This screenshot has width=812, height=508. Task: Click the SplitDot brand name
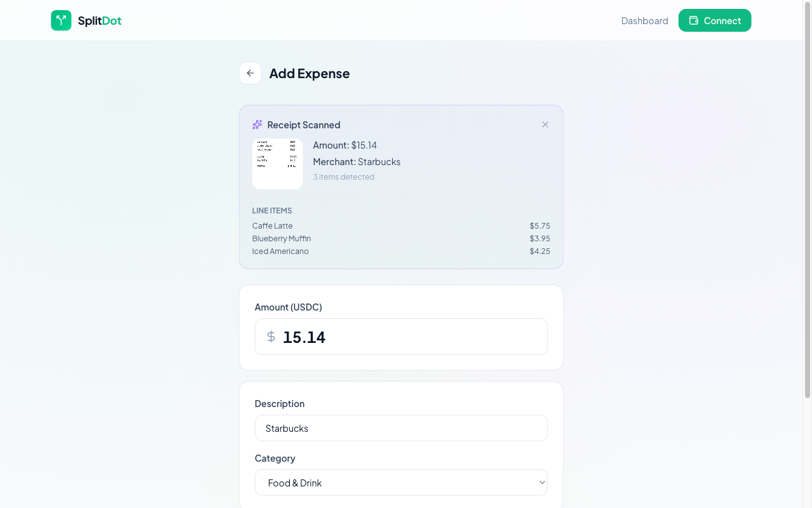(x=100, y=20)
